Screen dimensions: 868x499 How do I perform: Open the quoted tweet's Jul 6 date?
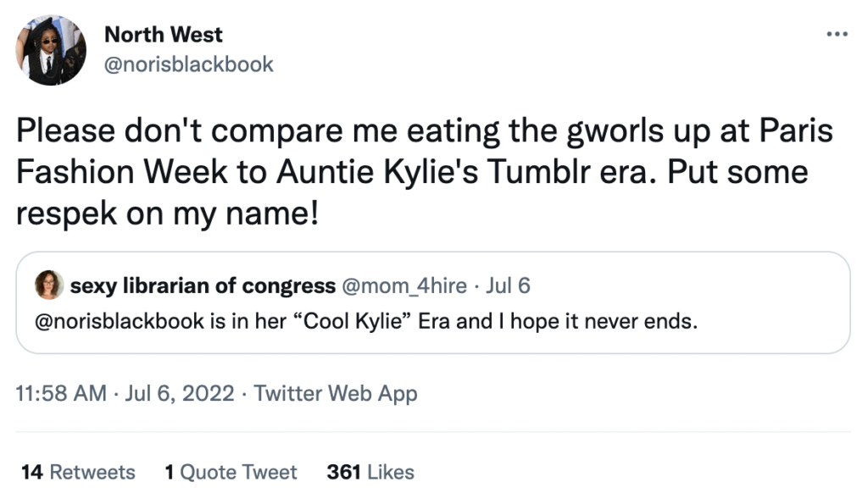pos(509,286)
